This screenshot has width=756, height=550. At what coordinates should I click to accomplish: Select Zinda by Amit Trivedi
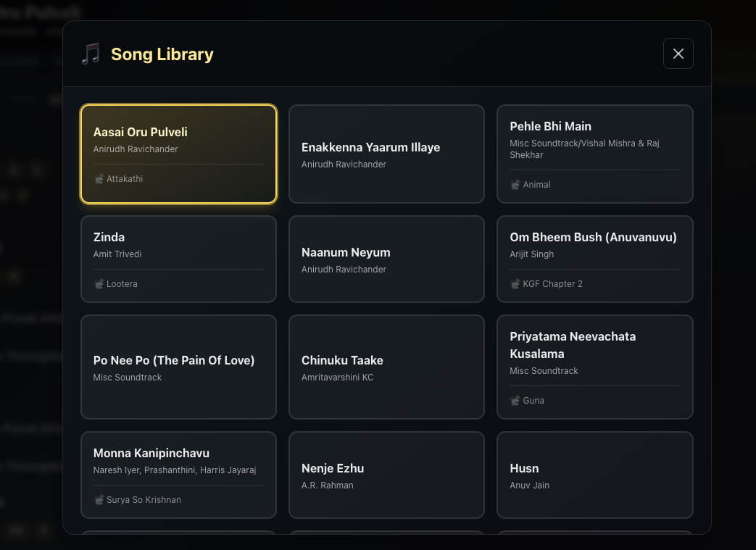point(178,259)
